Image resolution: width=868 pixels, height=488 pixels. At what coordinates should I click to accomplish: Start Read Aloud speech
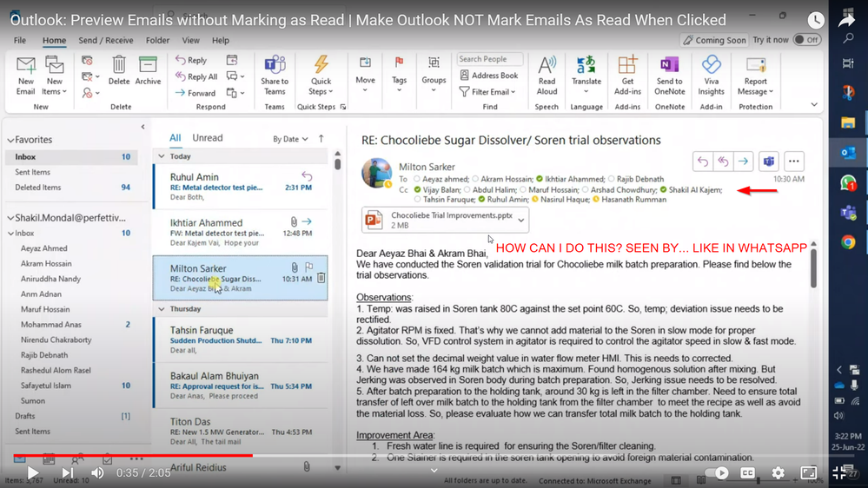pos(547,76)
